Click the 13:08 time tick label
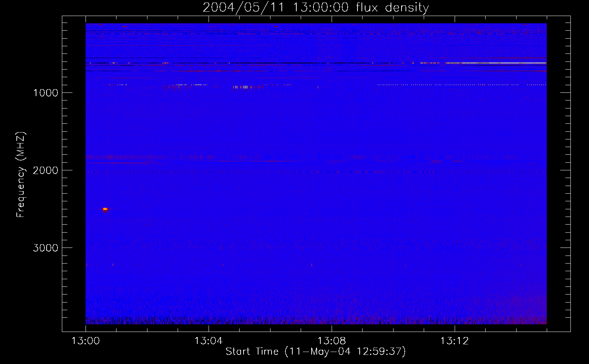 click(332, 341)
